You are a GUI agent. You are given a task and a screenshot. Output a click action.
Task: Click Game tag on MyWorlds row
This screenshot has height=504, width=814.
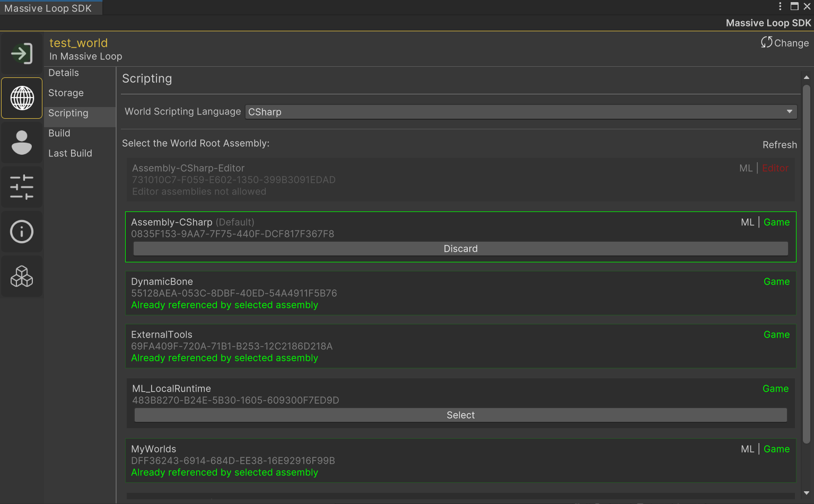[776, 449]
